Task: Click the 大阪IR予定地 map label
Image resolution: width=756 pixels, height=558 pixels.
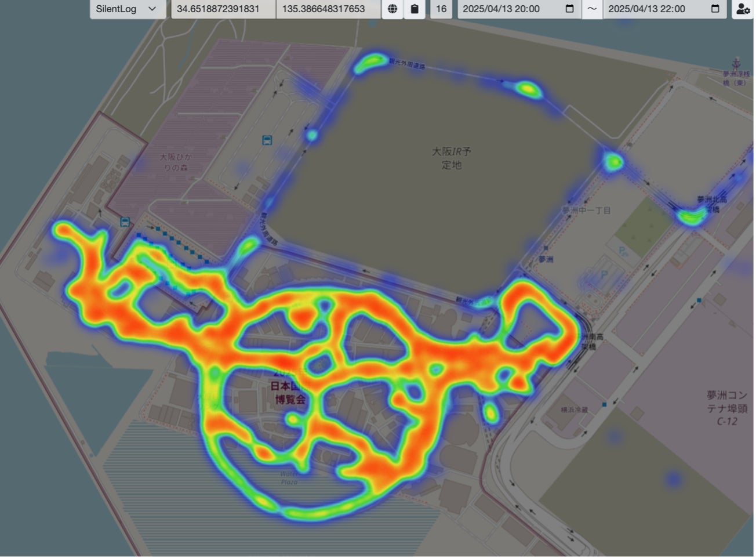Action: (452, 158)
